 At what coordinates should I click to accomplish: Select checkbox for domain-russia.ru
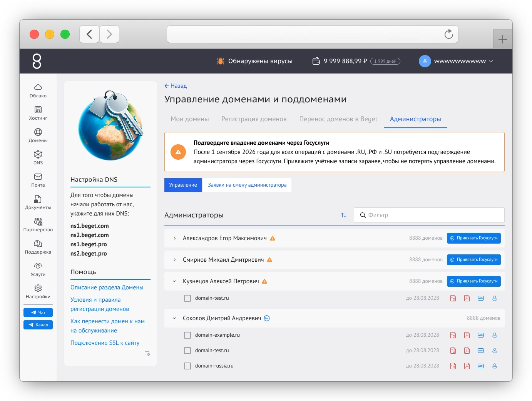coord(187,366)
